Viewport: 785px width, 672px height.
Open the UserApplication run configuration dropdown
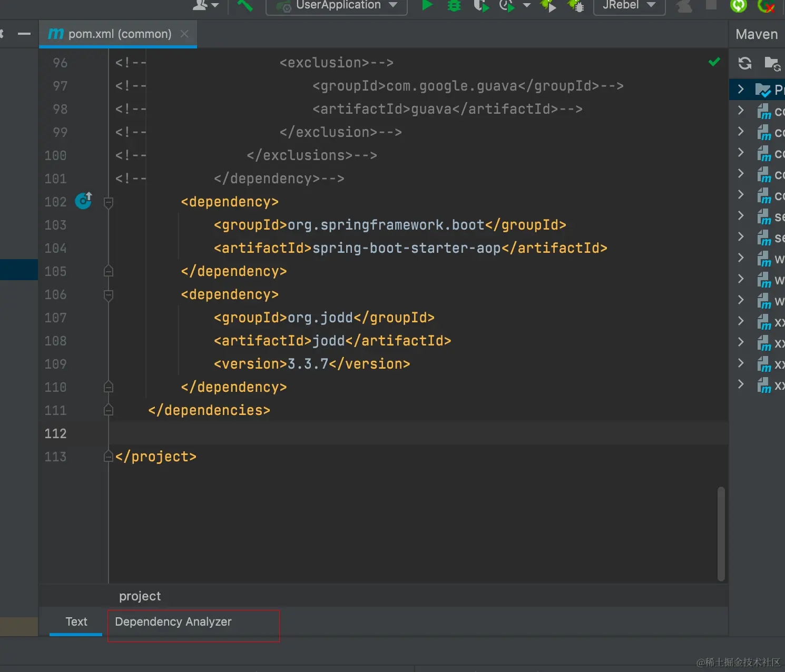(x=337, y=6)
